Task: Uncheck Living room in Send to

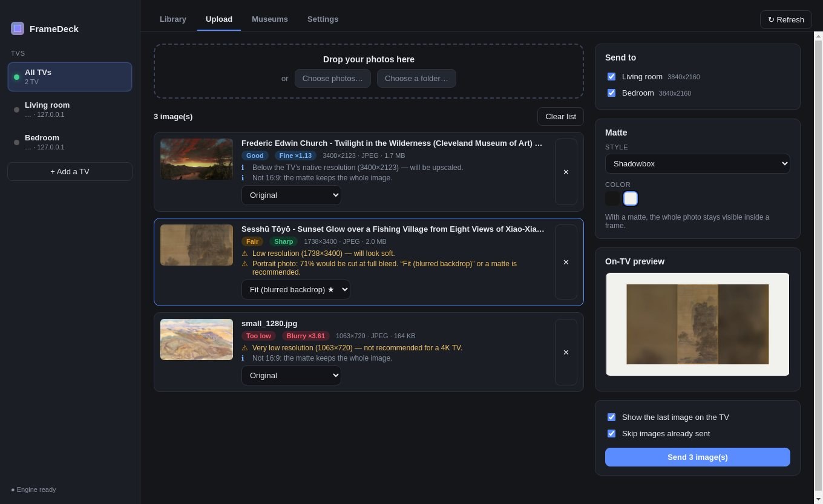Action: (x=611, y=77)
